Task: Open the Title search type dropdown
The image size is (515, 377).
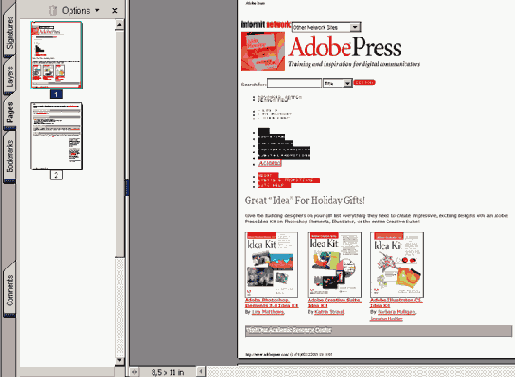Action: 338,83
